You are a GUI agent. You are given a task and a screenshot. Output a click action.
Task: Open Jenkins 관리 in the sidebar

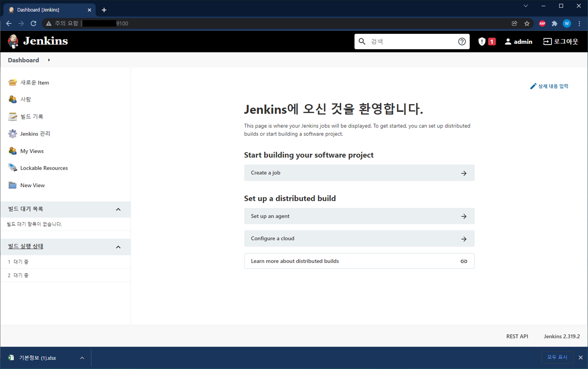coord(35,134)
